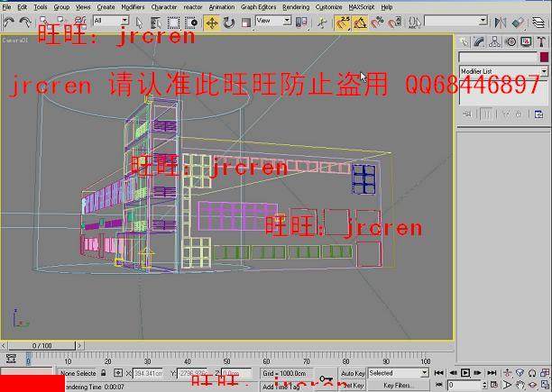The image size is (552, 392).
Task: Click the Mirror tool icon
Action: (x=501, y=23)
